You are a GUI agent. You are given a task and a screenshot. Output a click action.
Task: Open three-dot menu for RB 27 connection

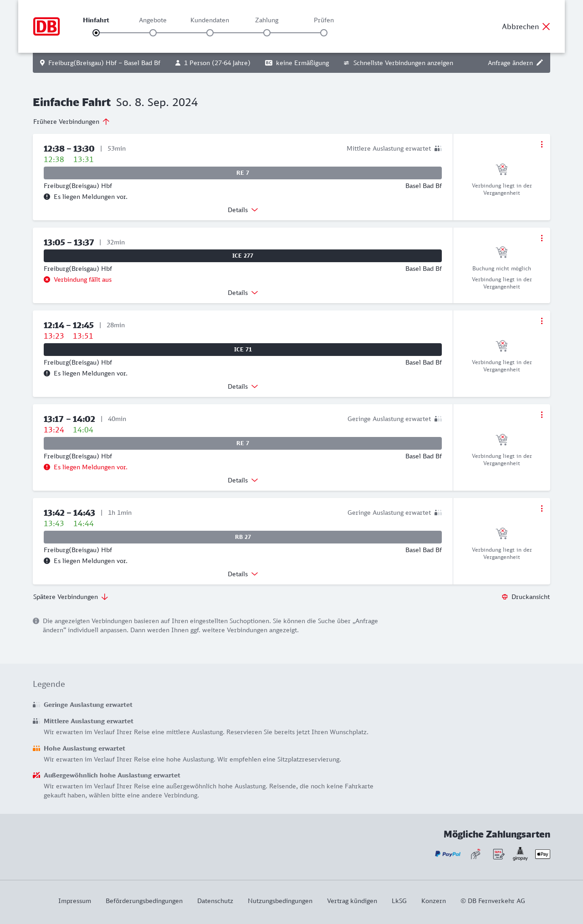tap(542, 508)
